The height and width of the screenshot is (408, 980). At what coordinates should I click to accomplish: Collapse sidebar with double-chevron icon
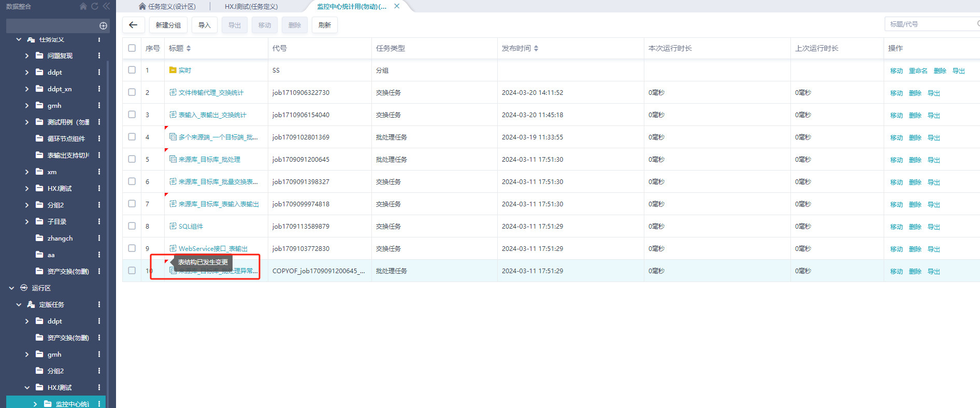coord(106,6)
